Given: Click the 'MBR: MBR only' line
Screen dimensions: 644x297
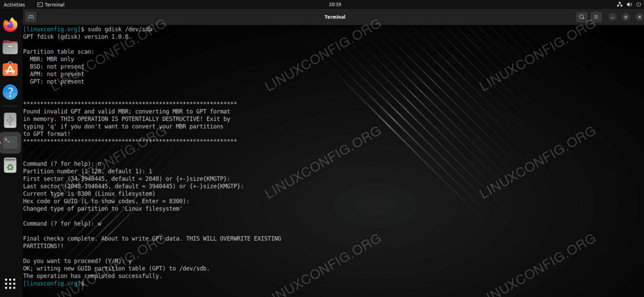Looking at the screenshot, I should point(52,60).
